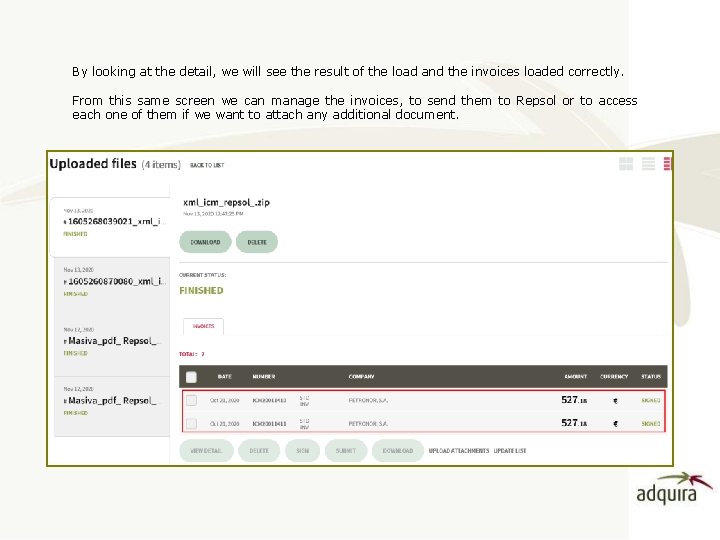The width and height of the screenshot is (720, 540).
Task: Download the xml_icm_repsol_.zip file
Action: click(205, 242)
